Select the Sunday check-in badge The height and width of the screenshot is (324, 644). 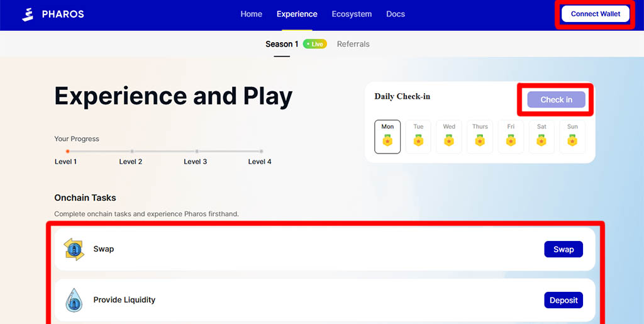point(572,137)
